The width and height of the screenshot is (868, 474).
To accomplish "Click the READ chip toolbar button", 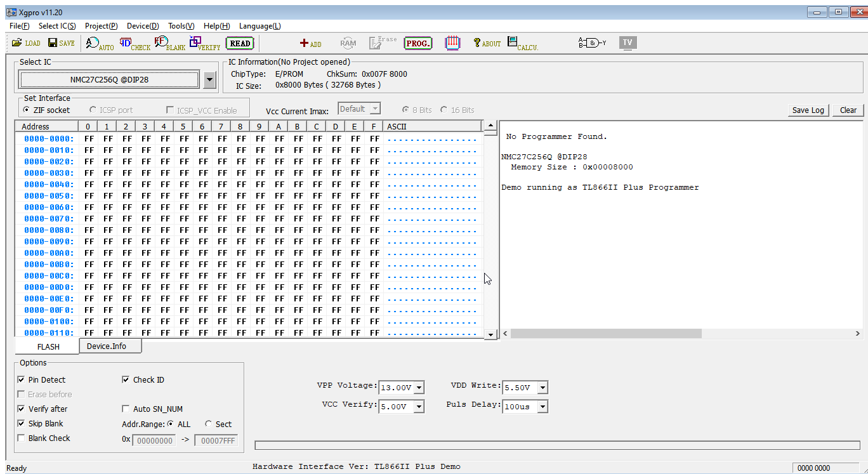I will click(x=240, y=43).
